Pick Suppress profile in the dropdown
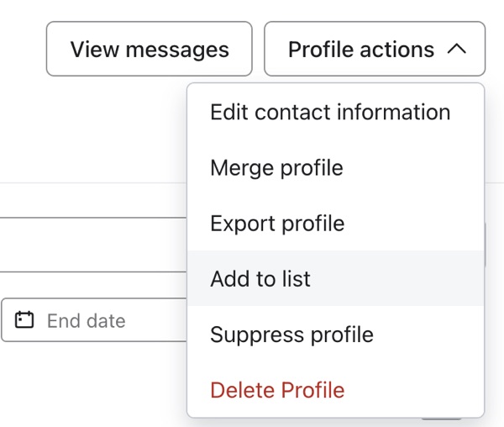Viewport: 504px width, 427px height. 291,335
